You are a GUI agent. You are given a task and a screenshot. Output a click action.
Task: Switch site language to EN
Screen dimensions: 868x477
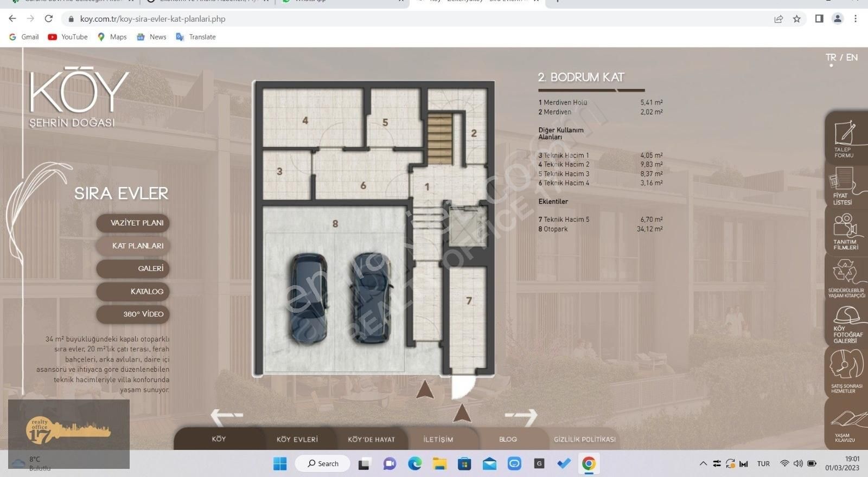click(852, 57)
